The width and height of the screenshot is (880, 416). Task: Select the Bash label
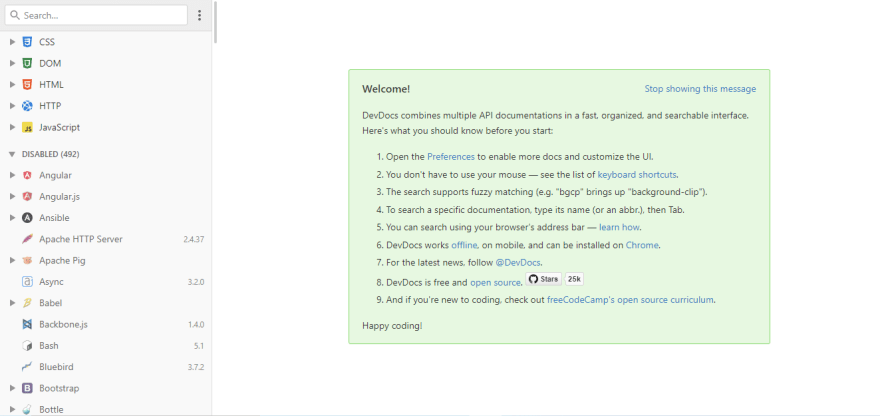49,346
